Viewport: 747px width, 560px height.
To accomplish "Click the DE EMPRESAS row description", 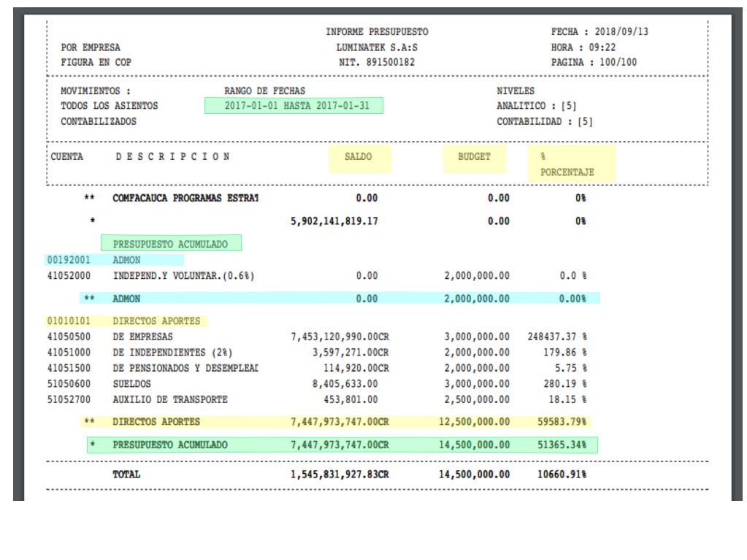I will pyautogui.click(x=142, y=337).
